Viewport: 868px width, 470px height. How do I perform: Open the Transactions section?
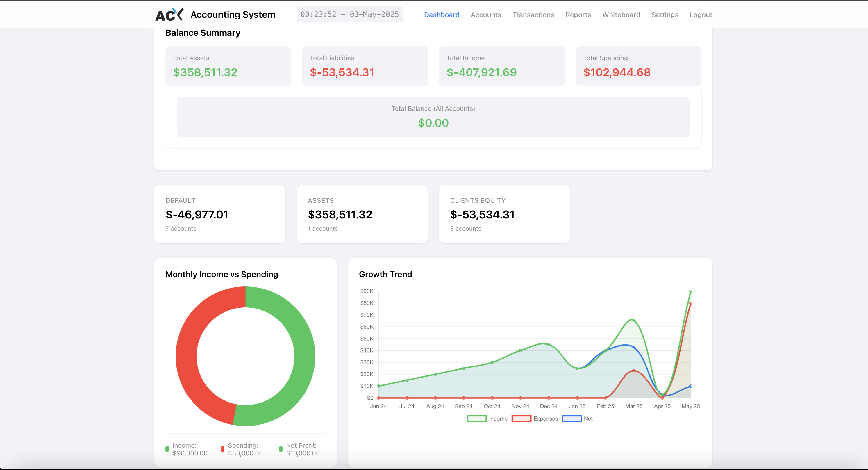[533, 15]
